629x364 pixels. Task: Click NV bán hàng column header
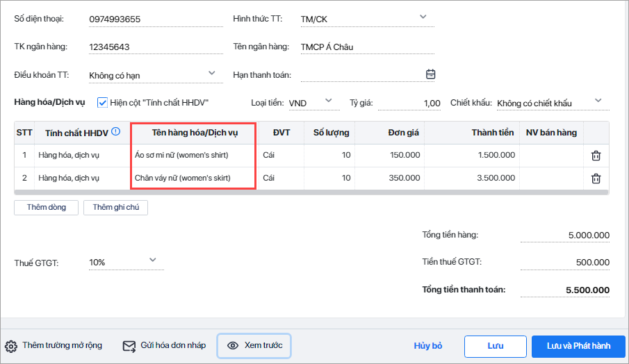click(x=551, y=133)
